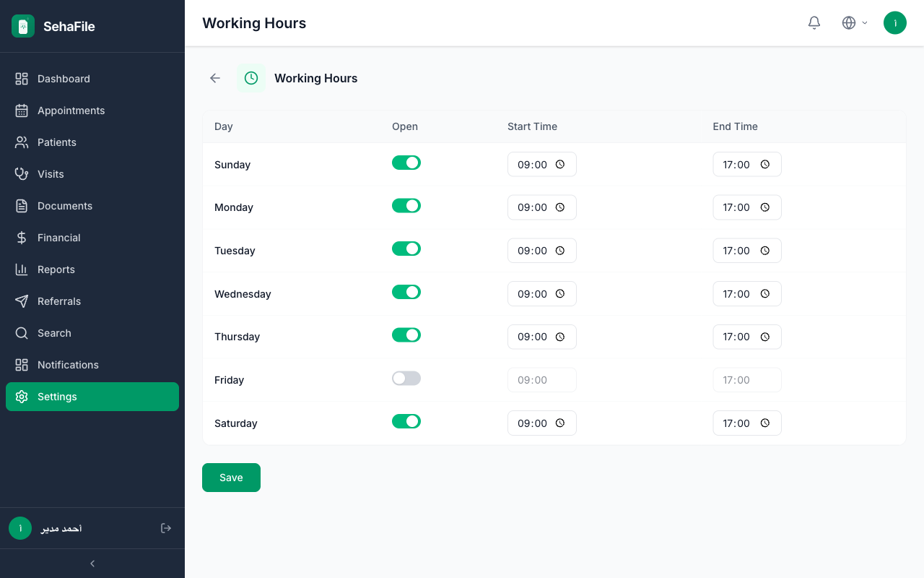The height and width of the screenshot is (578, 924).
Task: Open the Monday end time clock picker
Action: [x=765, y=207]
